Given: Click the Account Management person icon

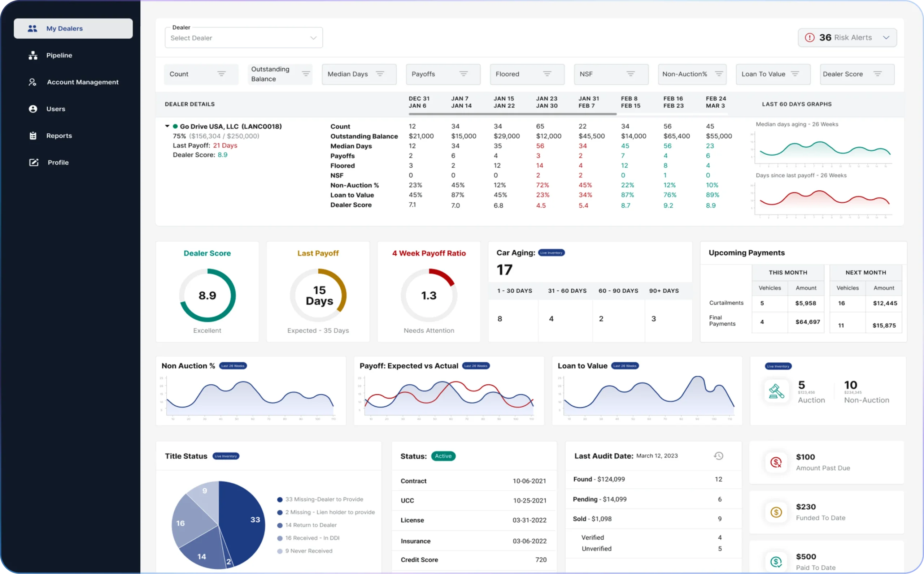Looking at the screenshot, I should tap(32, 82).
